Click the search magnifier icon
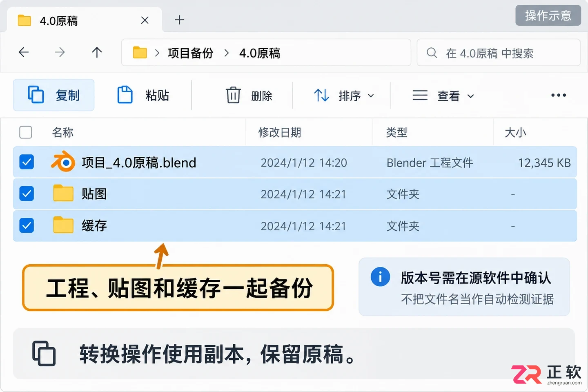588x392 pixels. [432, 53]
